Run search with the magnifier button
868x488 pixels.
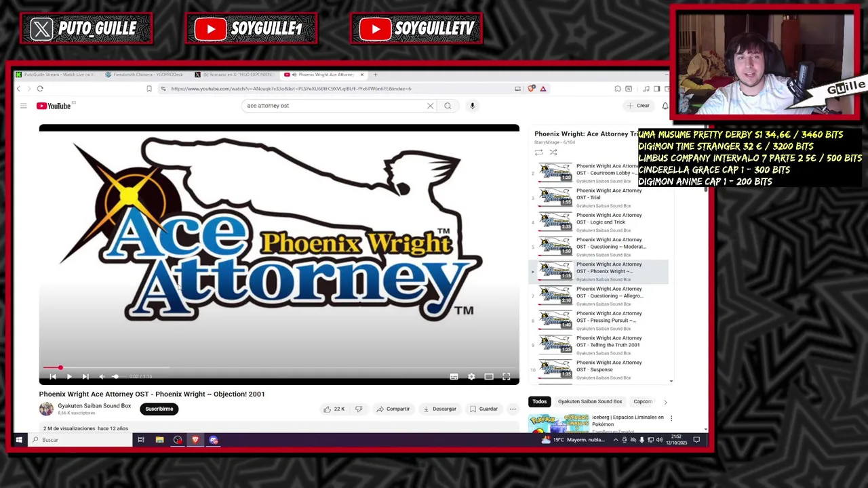point(448,106)
